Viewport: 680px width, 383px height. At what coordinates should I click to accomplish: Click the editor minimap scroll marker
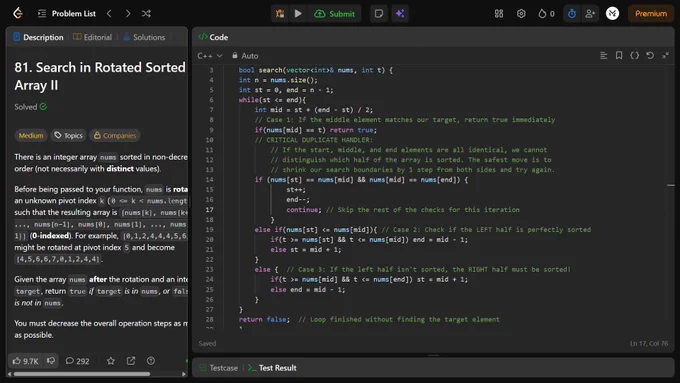point(670,185)
